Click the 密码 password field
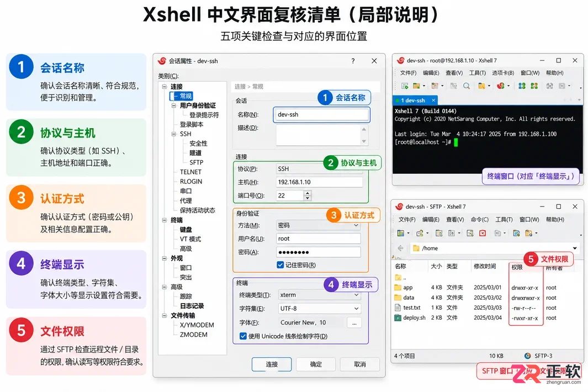The image size is (588, 392). (319, 252)
